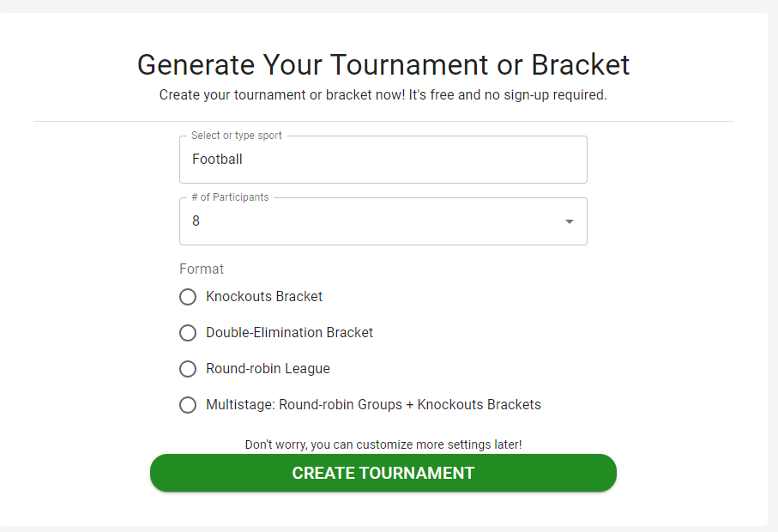This screenshot has height=532, width=778.
Task: Click the '# of Participants' floating label
Action: click(230, 197)
